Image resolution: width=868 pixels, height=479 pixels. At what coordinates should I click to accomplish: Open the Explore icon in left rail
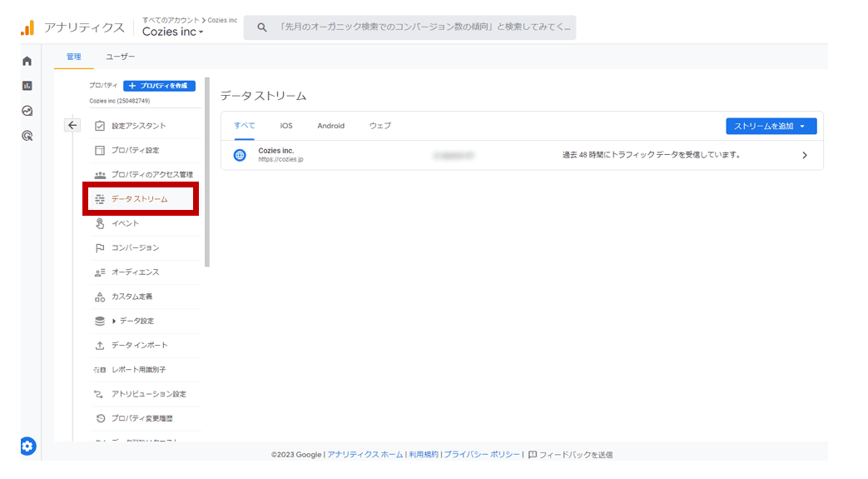[x=27, y=111]
